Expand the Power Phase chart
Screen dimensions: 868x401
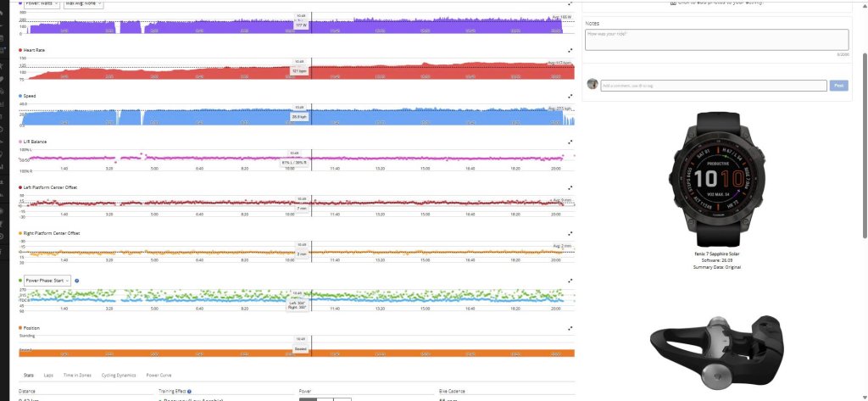(570, 281)
